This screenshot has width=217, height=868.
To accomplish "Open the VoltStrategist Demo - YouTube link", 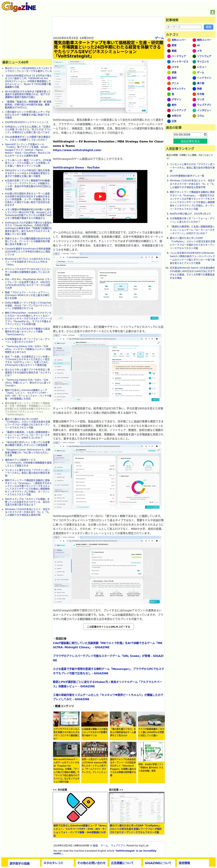I will tap(76, 167).
